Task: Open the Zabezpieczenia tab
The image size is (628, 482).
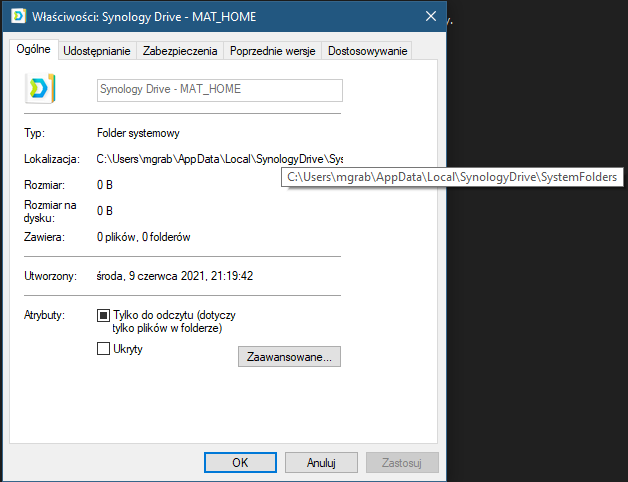Action: (180, 51)
